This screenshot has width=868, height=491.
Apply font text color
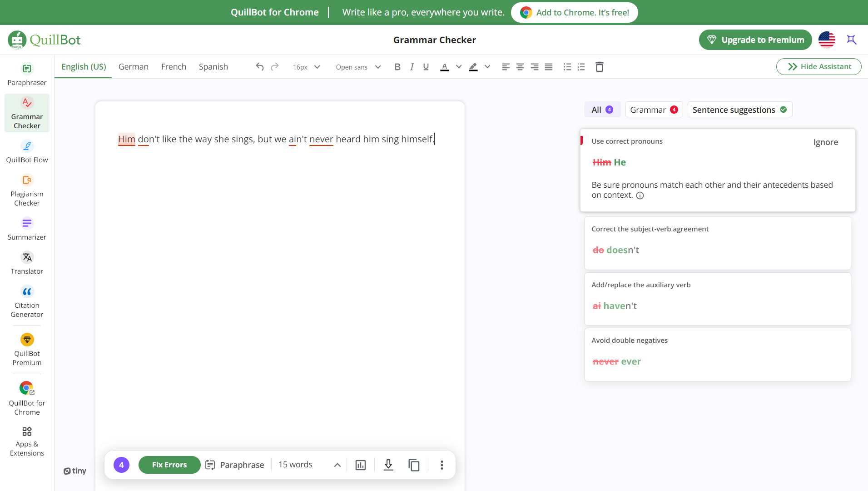[445, 67]
